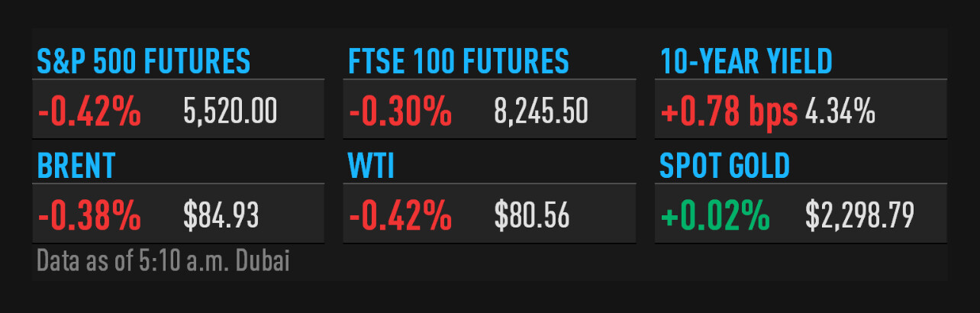The height and width of the screenshot is (313, 980).
Task: Click the +0.78 bps yield change
Action: pos(729,113)
